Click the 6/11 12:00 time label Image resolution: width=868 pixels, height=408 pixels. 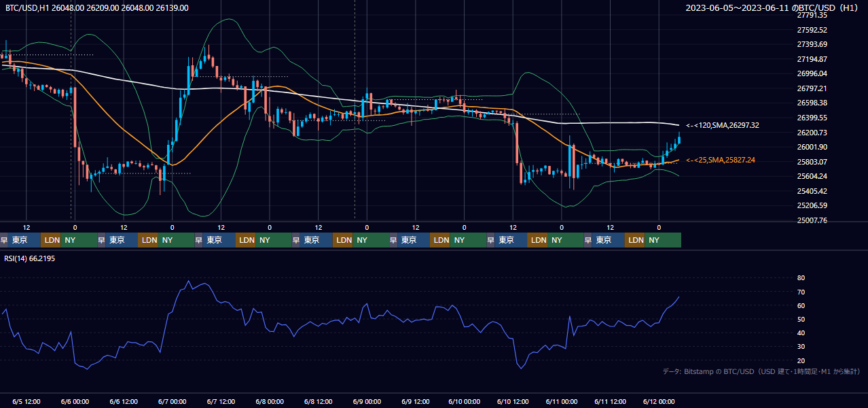611,402
